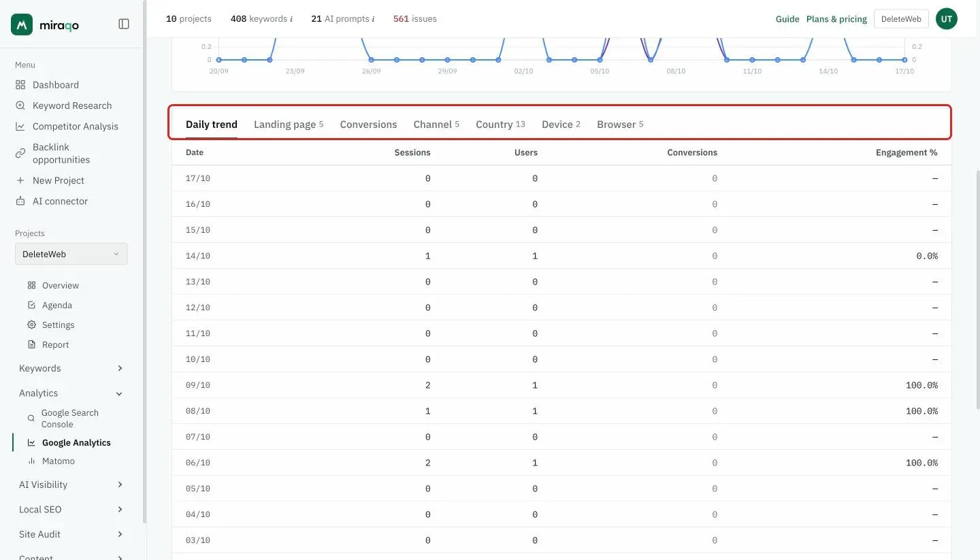This screenshot has height=560, width=980.
Task: Open the Guide link
Action: 787,19
